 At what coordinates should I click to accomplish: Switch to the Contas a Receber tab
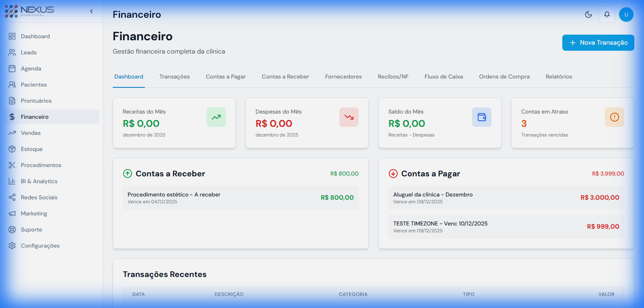(x=285, y=76)
